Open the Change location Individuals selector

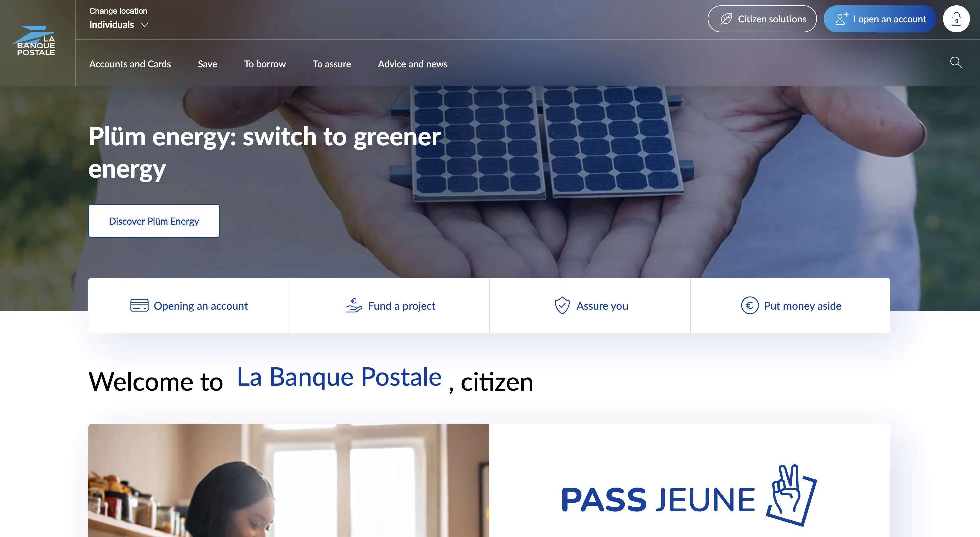click(x=119, y=18)
